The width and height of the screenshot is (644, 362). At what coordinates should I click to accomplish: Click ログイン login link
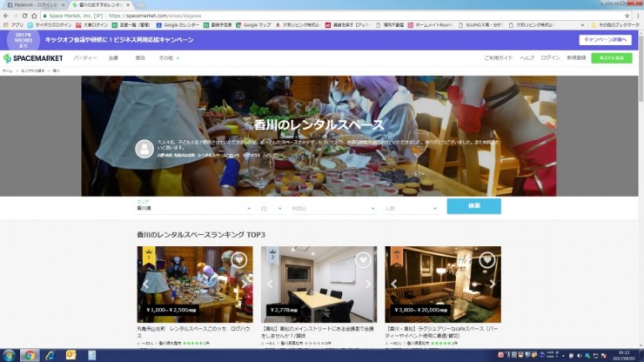click(x=550, y=58)
